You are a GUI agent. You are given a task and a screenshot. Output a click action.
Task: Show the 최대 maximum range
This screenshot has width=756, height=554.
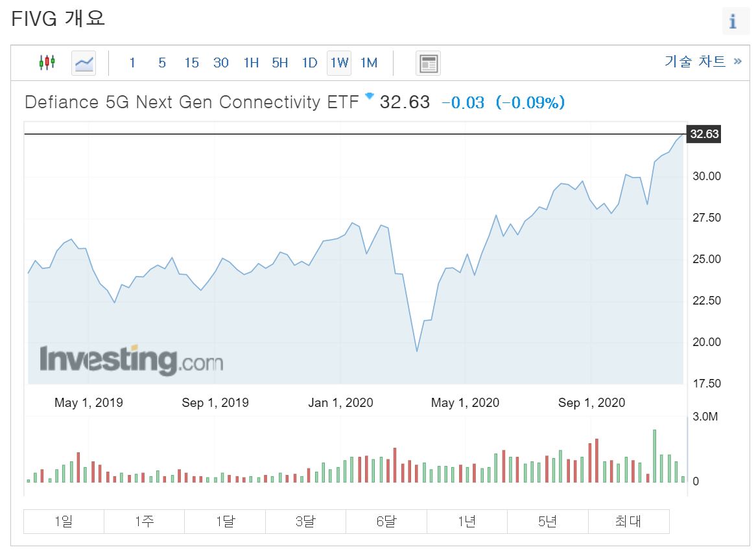tap(628, 521)
